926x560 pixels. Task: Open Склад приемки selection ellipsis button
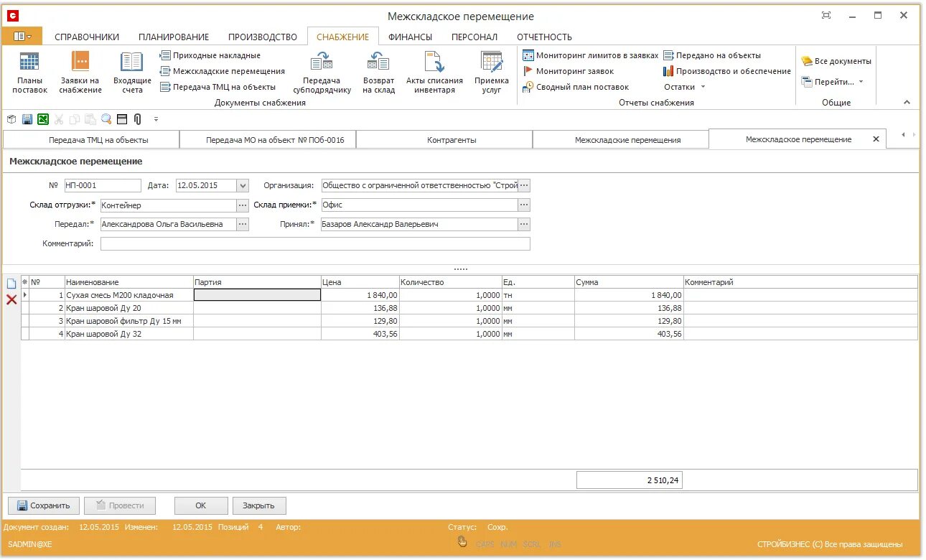(x=524, y=205)
